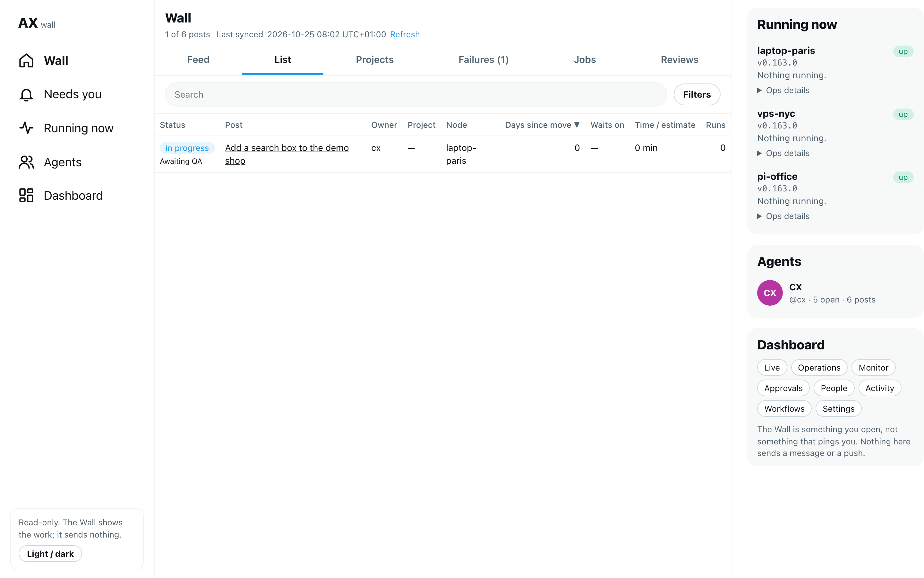Viewport: 924px width, 578px height.
Task: Focus the Search input field
Action: (x=416, y=94)
